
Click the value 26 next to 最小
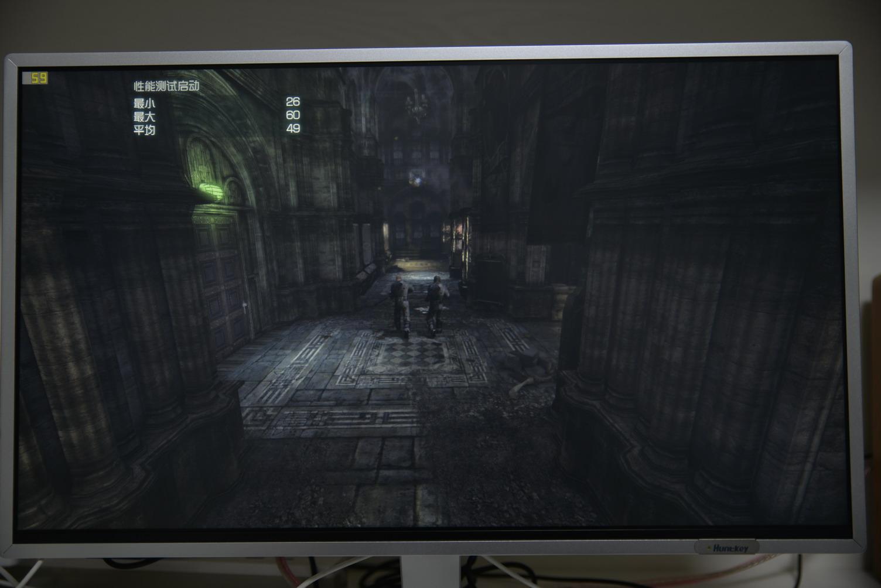pos(293,103)
